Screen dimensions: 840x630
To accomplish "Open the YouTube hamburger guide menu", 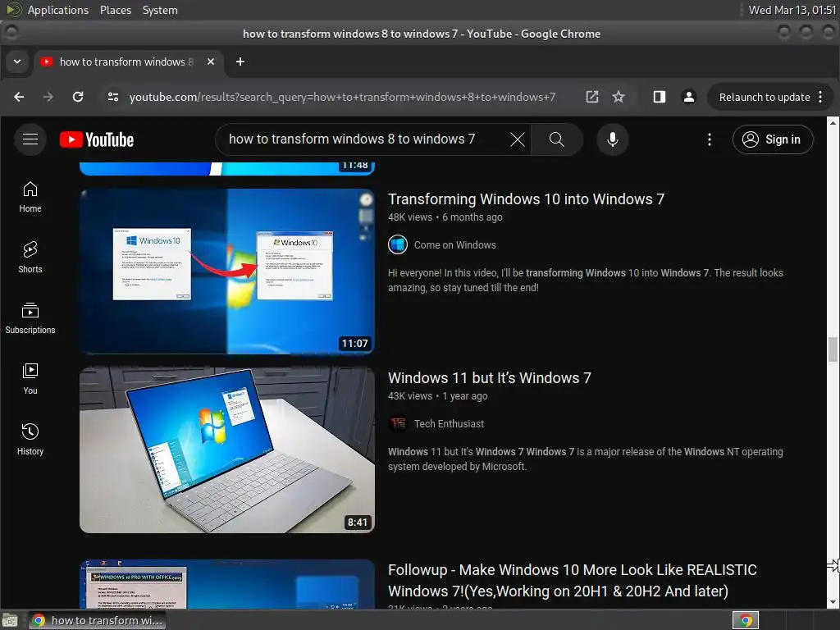I will click(x=30, y=139).
